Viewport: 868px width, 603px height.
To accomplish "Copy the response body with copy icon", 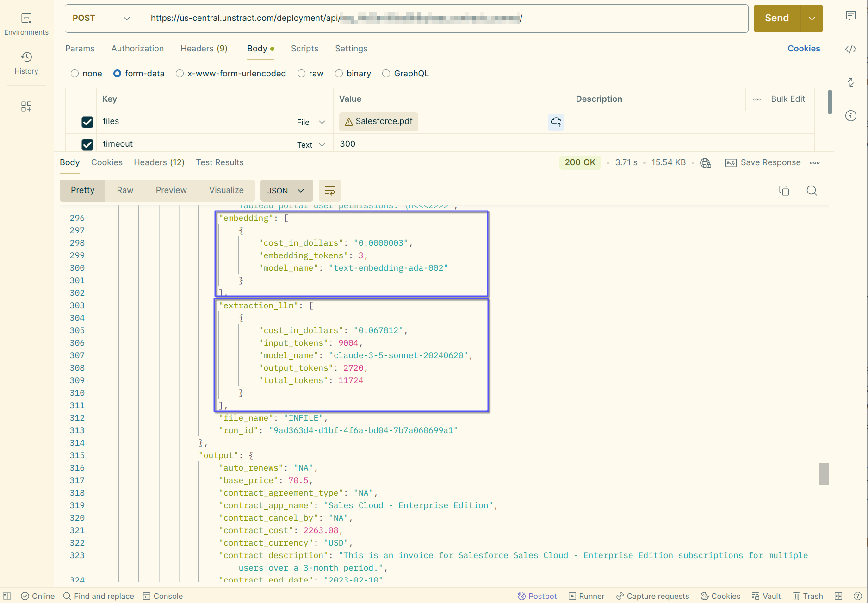I will tap(784, 191).
